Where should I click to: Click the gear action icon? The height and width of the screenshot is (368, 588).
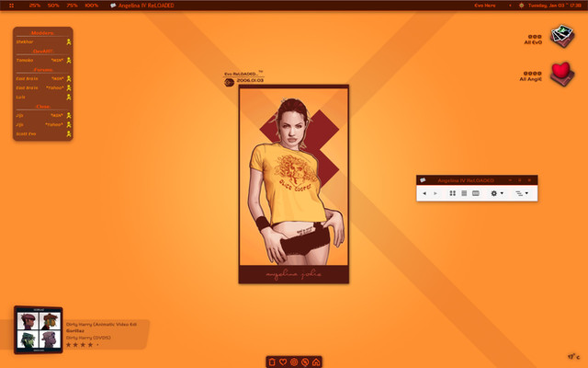pos(494,193)
